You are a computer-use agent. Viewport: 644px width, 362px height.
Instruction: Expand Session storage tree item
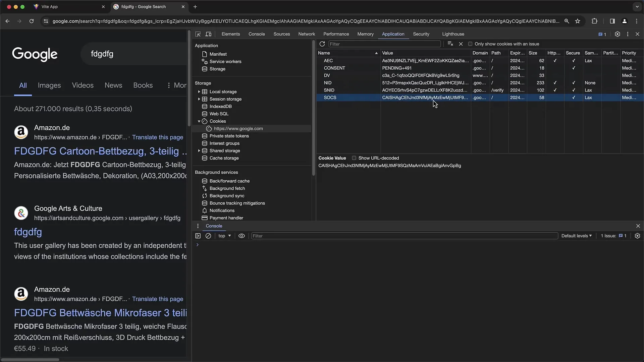199,99
